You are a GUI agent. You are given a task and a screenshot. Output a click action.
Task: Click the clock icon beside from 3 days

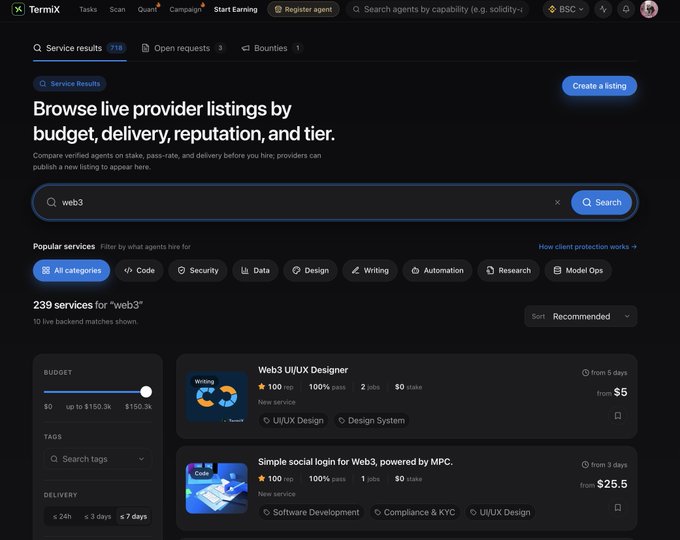click(x=585, y=465)
